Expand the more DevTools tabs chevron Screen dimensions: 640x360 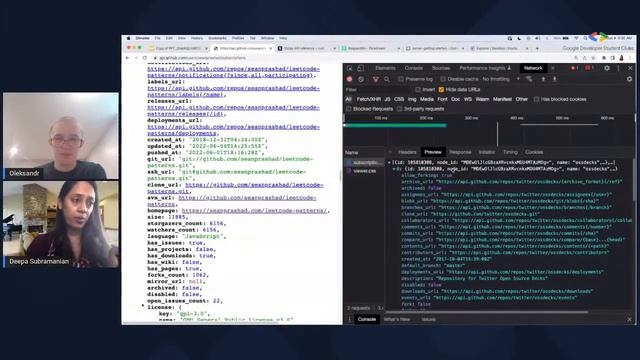553,68
